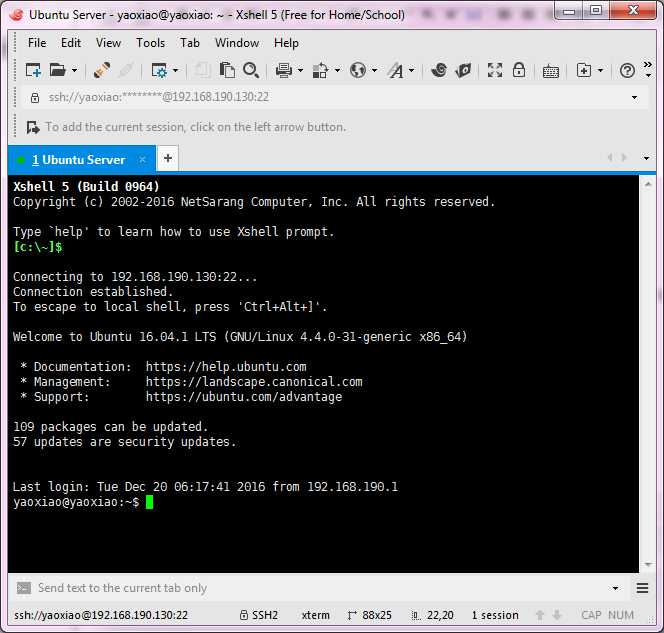Open the Edit menu
Screen dimensions: 664x633
click(x=71, y=43)
